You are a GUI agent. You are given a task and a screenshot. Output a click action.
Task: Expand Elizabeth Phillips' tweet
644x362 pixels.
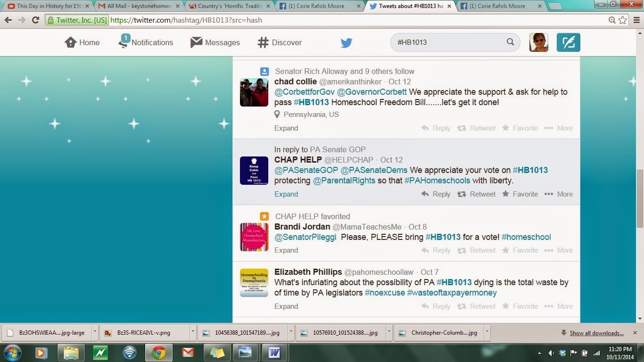click(x=286, y=306)
